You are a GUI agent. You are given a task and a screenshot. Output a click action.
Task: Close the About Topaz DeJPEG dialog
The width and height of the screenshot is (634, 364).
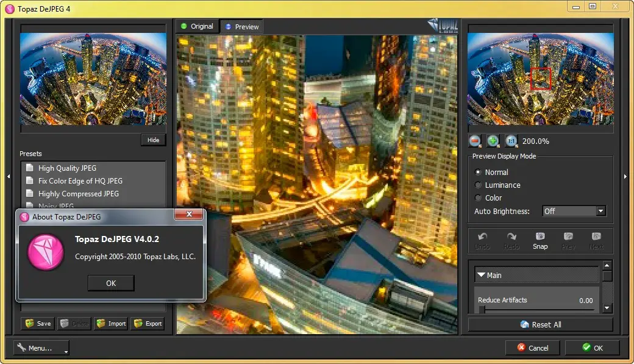point(189,215)
